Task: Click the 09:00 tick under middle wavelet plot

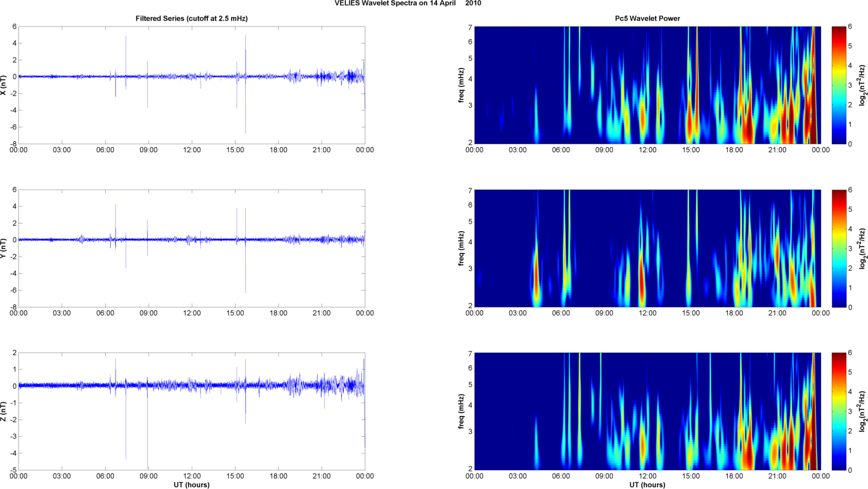Action: tap(604, 313)
